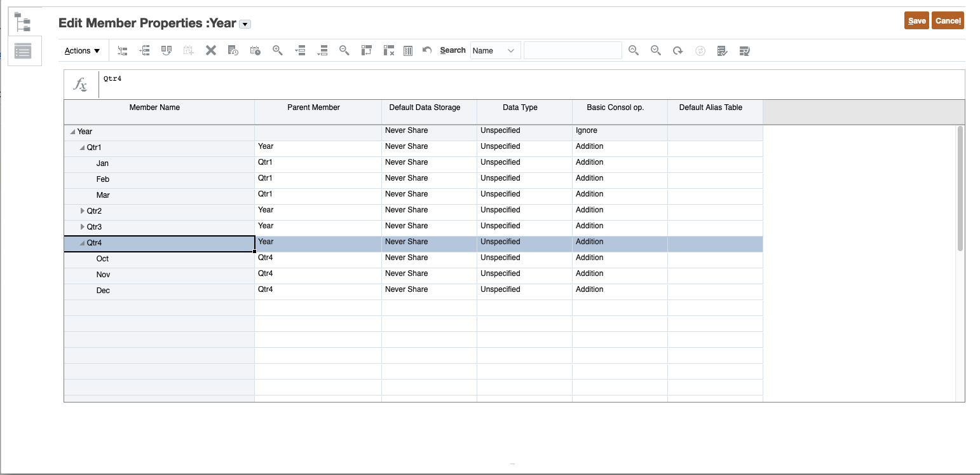Click the Parent Member cell Qtr4 for Nov
The height and width of the screenshot is (475, 980).
click(318, 275)
